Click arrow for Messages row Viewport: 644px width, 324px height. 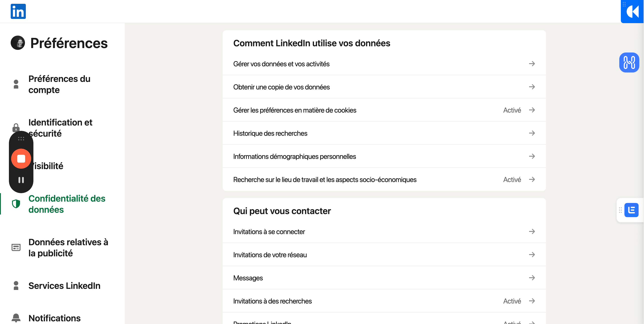[532, 277]
